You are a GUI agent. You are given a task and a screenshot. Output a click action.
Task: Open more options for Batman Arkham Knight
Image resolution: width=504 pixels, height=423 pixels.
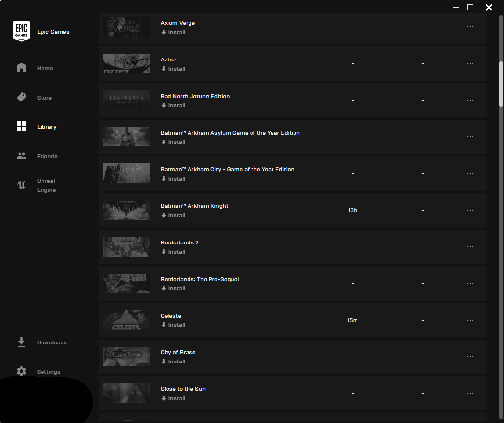470,210
